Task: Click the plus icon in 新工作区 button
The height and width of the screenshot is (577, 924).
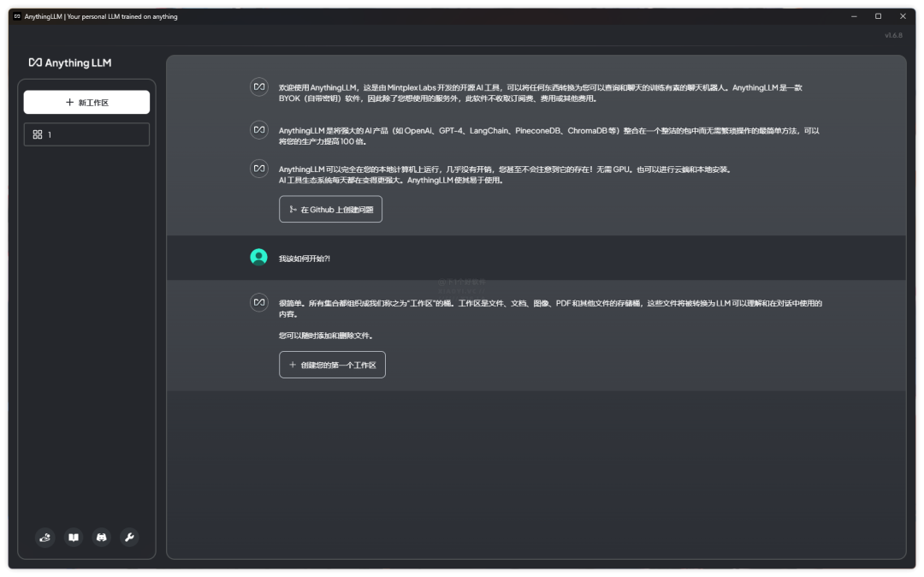Action: click(x=69, y=103)
